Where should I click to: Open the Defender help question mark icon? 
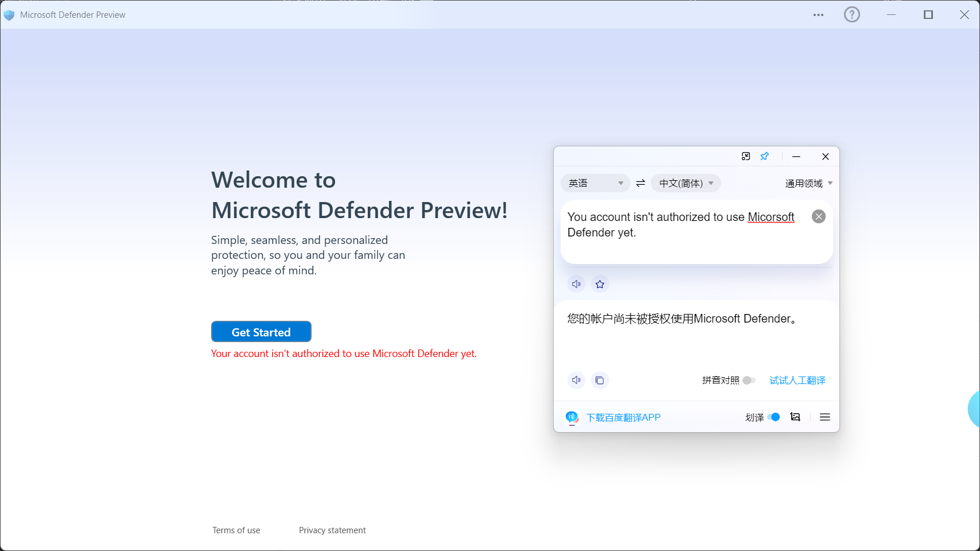tap(852, 14)
